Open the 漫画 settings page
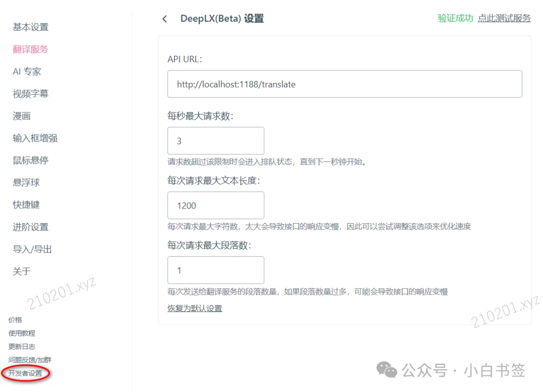Screen dimensions: 543x392 (22, 116)
